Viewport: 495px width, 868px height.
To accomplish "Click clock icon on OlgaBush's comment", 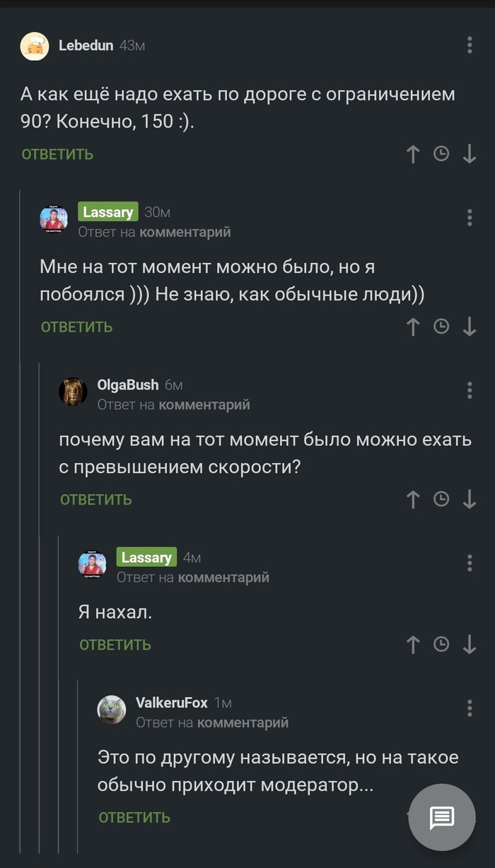I will pos(441,499).
